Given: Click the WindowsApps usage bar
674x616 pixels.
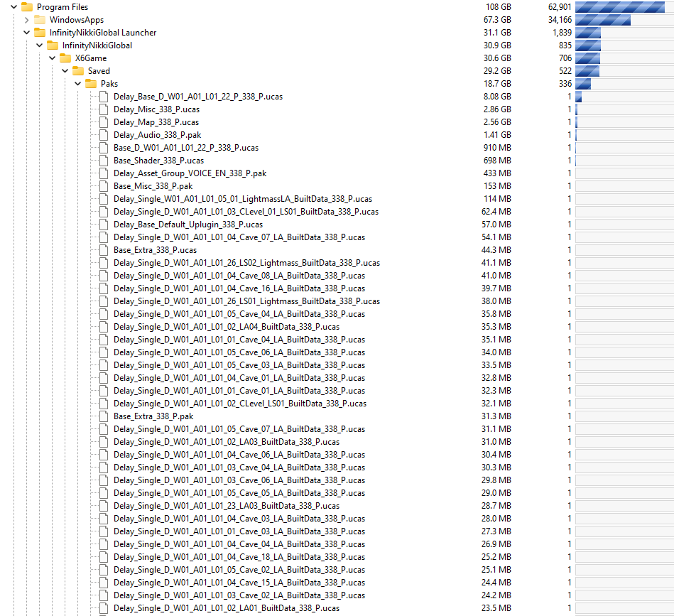Looking at the screenshot, I should point(624,20).
